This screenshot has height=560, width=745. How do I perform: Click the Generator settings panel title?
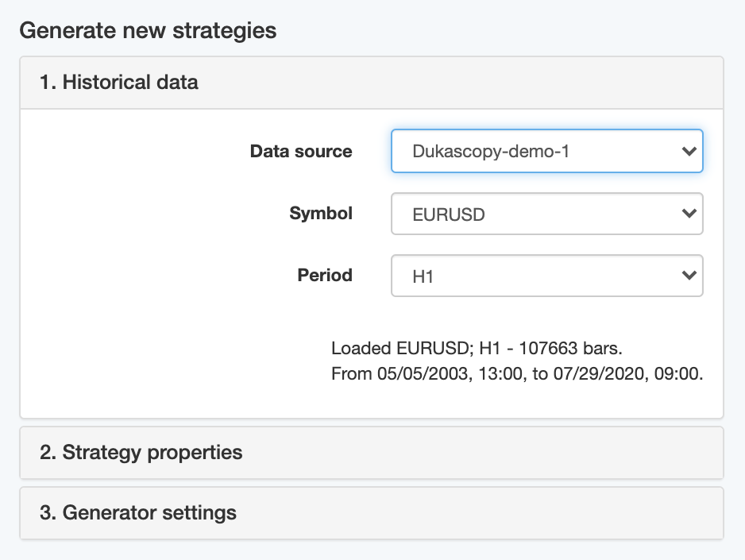click(x=138, y=513)
